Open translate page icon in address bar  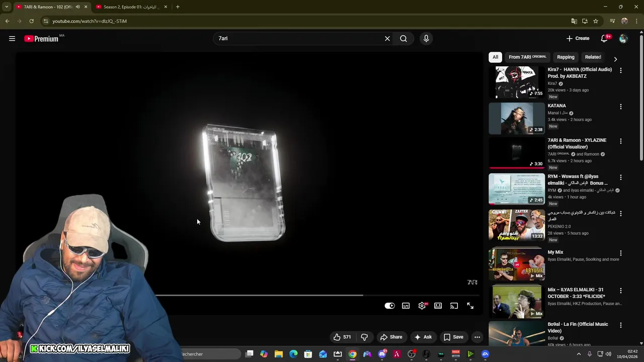tap(574, 21)
